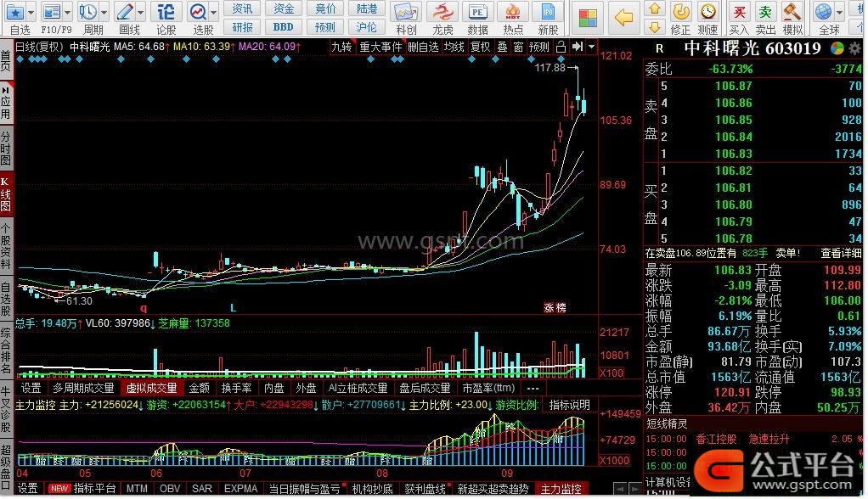Select the MTM indicator tab
This screenshot has height=499, width=868.
[137, 489]
